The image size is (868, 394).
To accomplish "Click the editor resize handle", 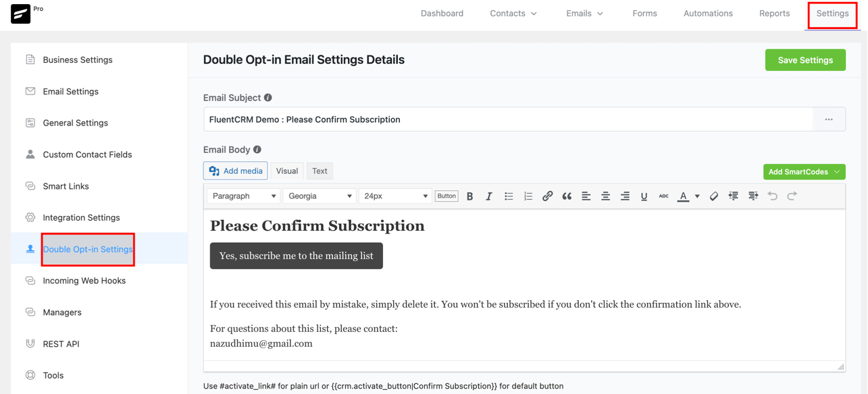I will click(840, 366).
